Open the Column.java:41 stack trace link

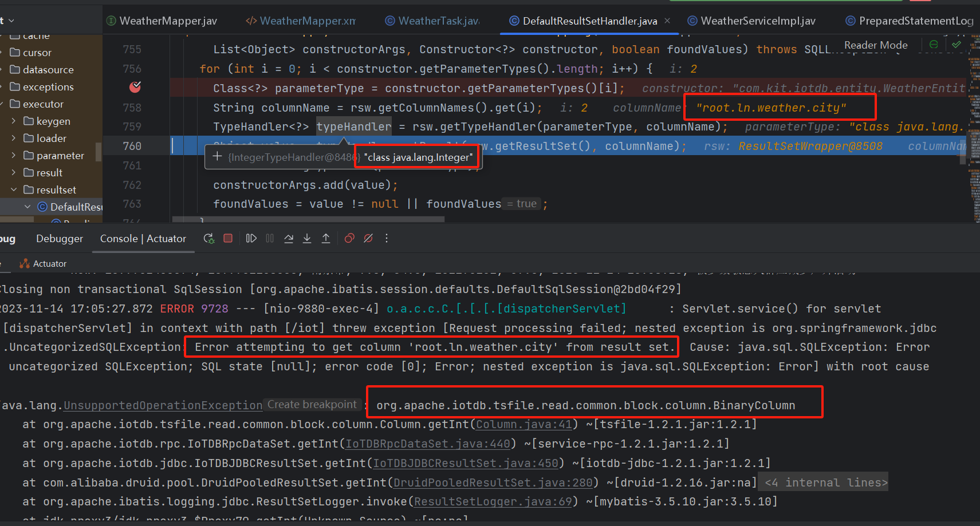pos(524,424)
